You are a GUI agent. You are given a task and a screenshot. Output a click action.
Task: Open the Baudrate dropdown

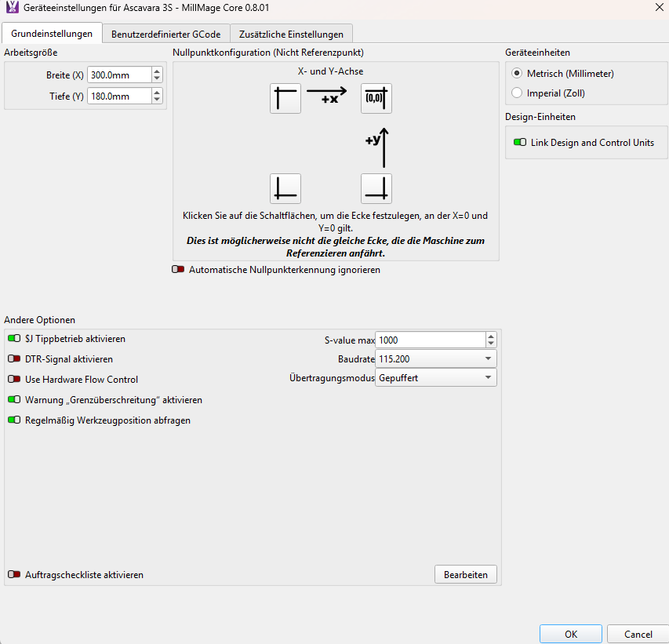(435, 359)
